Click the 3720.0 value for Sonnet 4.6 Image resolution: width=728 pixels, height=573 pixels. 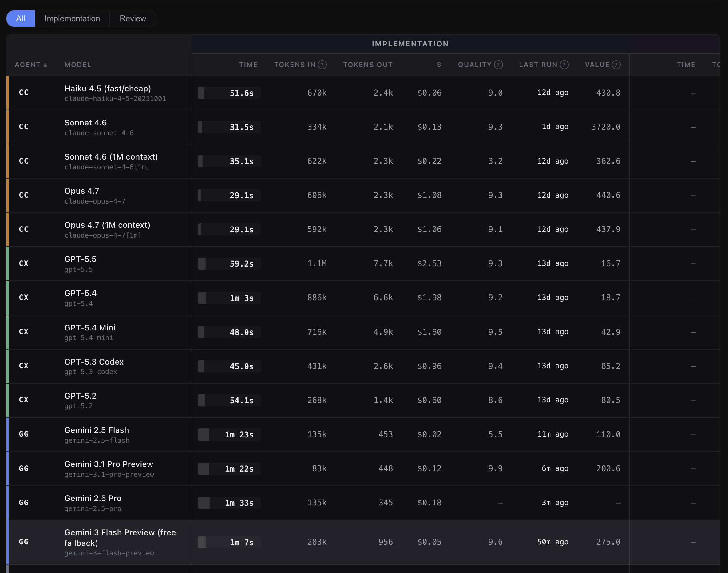[x=606, y=127]
